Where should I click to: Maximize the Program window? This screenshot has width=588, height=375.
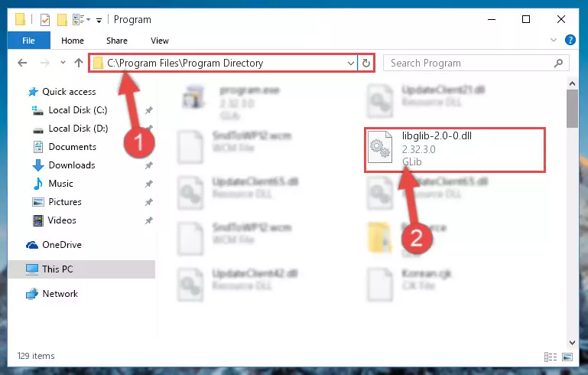click(526, 19)
